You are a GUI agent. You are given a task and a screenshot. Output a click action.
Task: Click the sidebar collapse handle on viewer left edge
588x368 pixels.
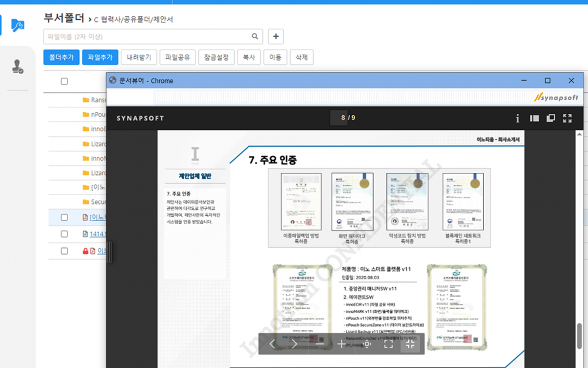110,252
